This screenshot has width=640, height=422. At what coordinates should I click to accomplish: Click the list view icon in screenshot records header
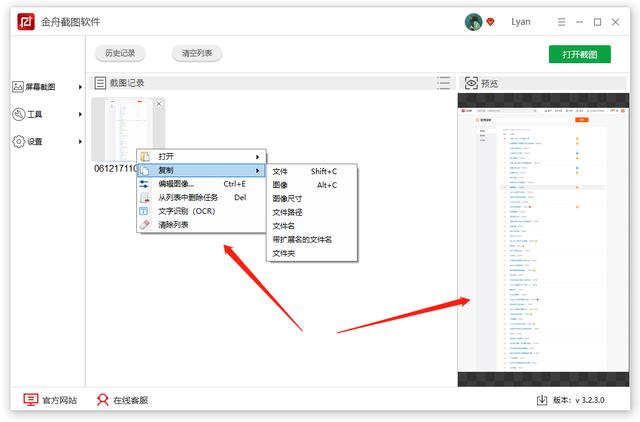pyautogui.click(x=444, y=83)
